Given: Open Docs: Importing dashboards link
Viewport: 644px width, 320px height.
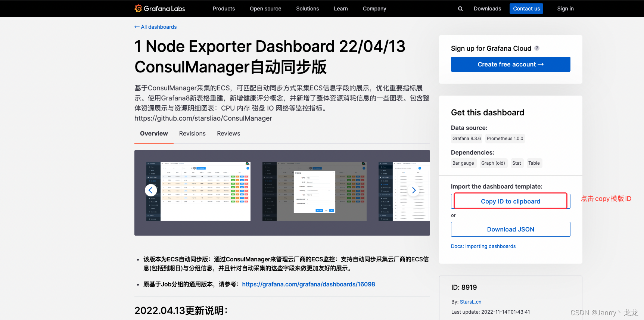Looking at the screenshot, I should (x=483, y=246).
